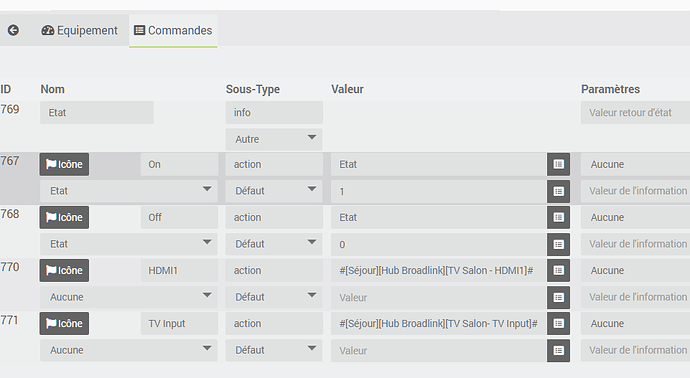Click list icon next to value 0 field
Screen dimensions: 690x378
click(558, 244)
